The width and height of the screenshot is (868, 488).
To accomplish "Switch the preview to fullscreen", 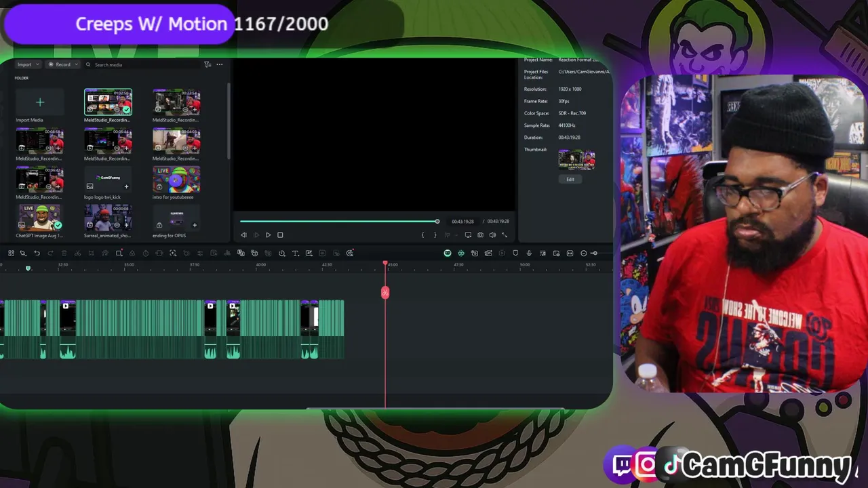I will click(504, 235).
